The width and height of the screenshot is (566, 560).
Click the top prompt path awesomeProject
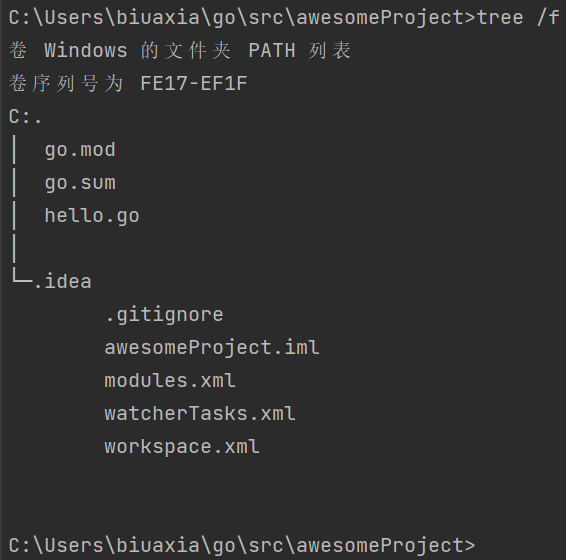point(380,17)
